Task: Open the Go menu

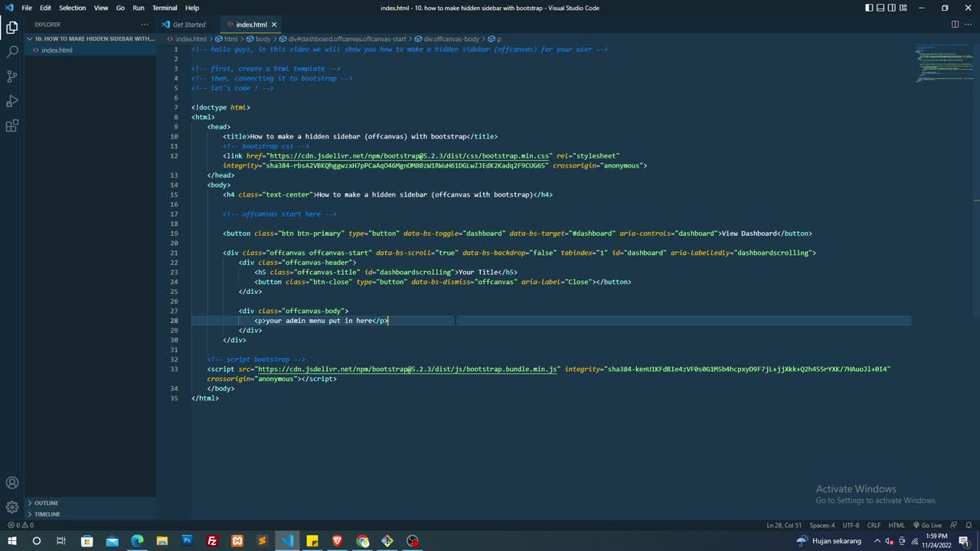Action: [x=120, y=8]
